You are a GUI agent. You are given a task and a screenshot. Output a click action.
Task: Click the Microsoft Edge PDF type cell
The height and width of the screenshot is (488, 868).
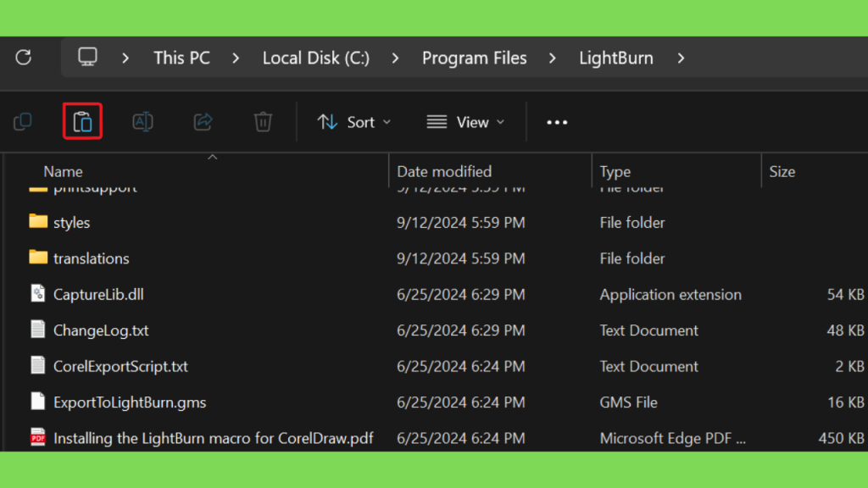[672, 438]
